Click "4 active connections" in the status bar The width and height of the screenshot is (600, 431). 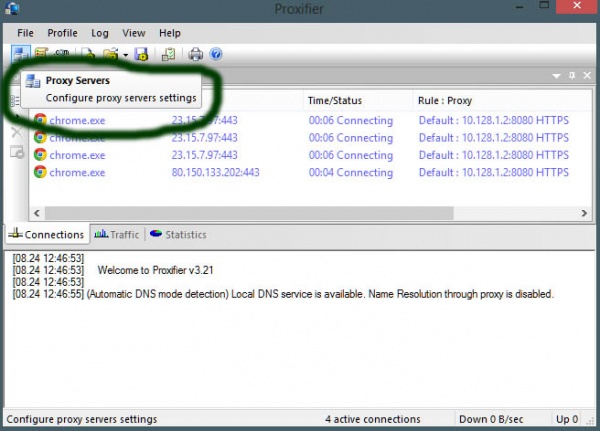(x=373, y=420)
